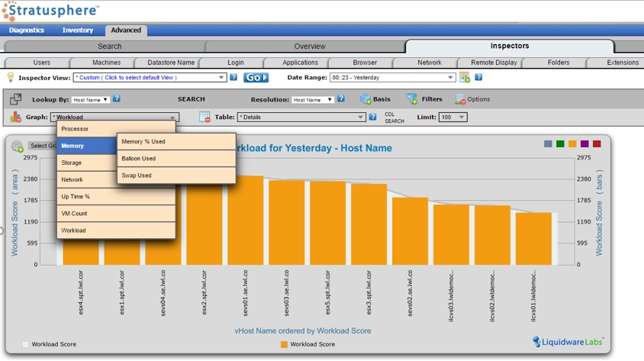Open the Extensions inspector tab
This screenshot has width=644, height=361.
(623, 63)
